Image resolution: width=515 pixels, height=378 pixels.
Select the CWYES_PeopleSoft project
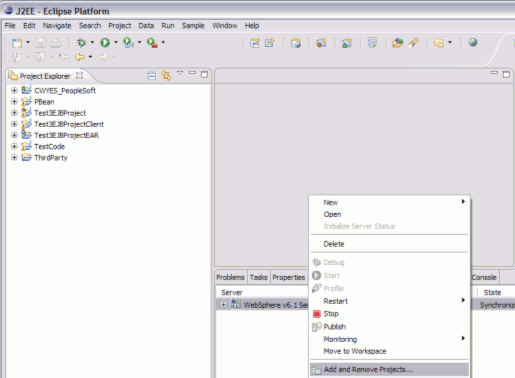65,91
